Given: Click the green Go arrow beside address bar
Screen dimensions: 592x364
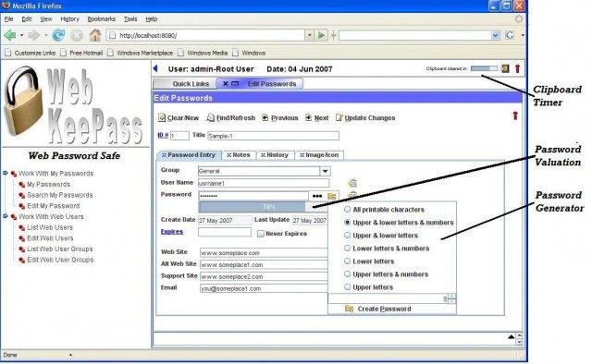Looking at the screenshot, I should click(x=321, y=35).
